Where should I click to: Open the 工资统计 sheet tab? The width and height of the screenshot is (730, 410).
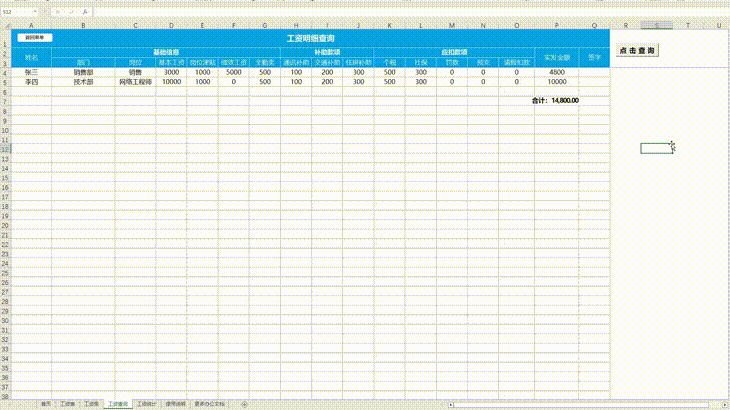[146, 404]
